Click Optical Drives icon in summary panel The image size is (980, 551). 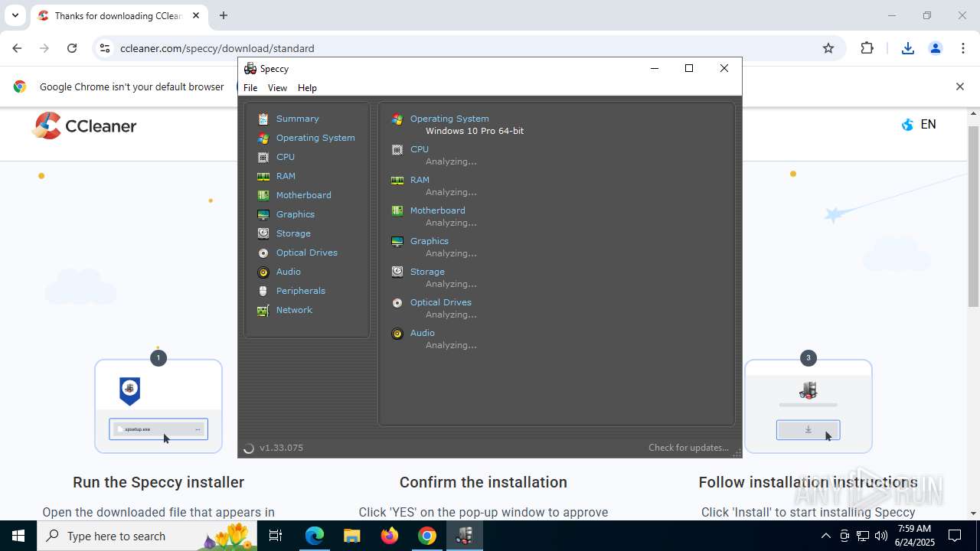coord(397,302)
